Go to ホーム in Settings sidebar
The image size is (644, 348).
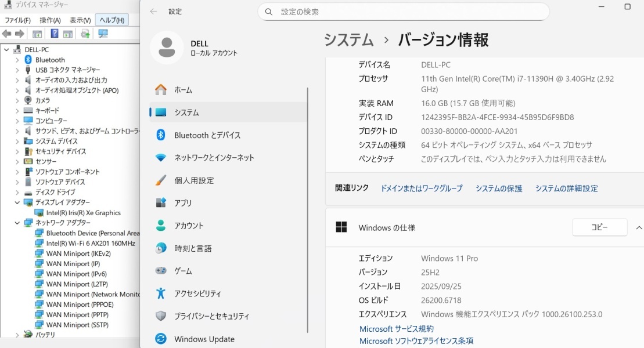coord(184,89)
